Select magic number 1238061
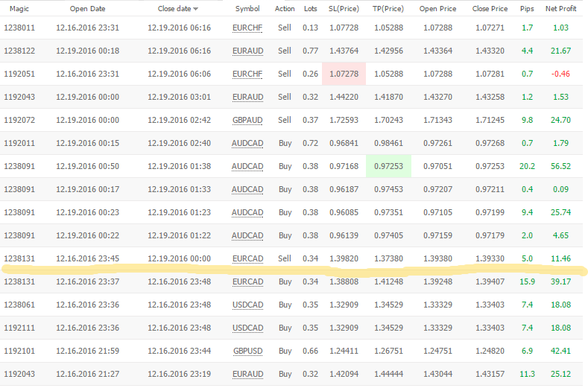The width and height of the screenshot is (588, 388). [x=19, y=305]
